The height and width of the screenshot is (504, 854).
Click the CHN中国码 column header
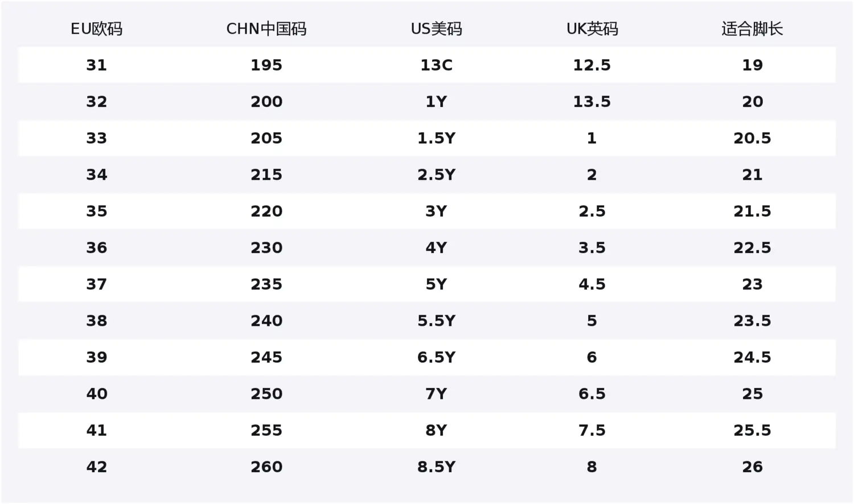click(x=266, y=29)
